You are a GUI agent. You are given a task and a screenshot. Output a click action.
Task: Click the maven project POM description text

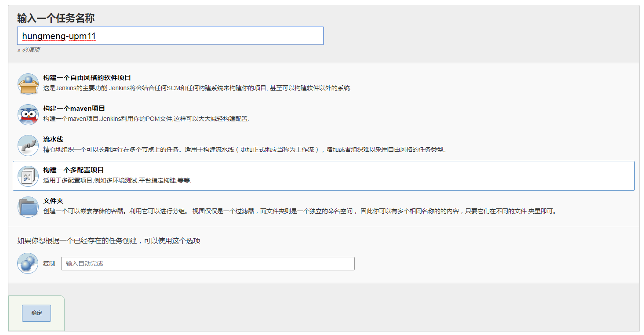(x=146, y=119)
